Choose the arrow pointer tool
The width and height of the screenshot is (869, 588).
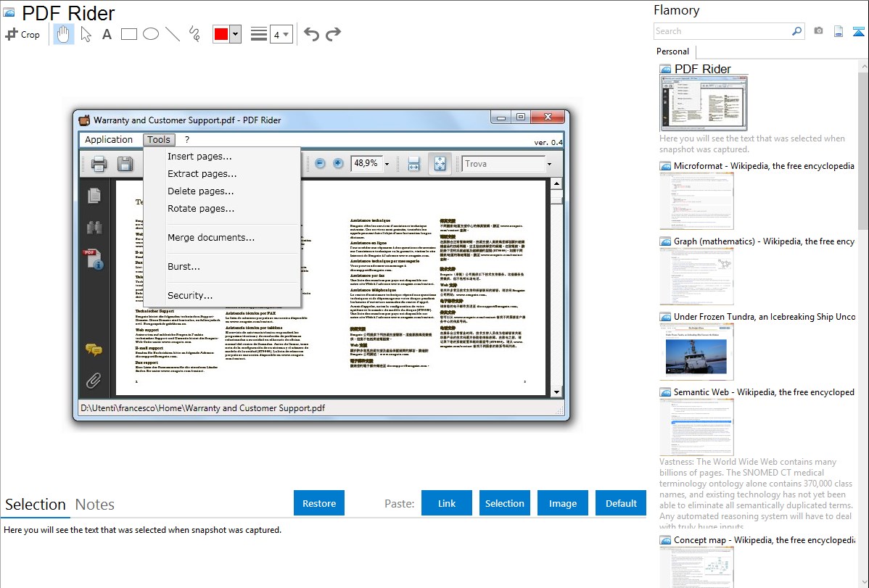[86, 34]
